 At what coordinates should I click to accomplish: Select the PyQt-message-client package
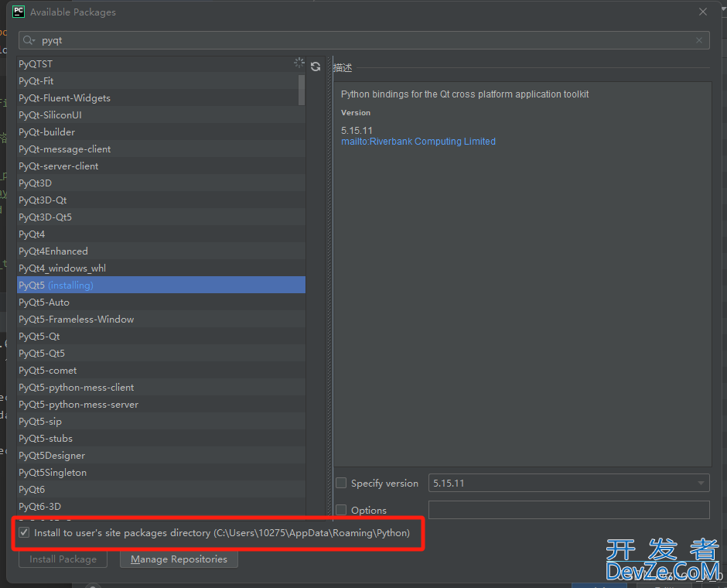click(x=161, y=149)
